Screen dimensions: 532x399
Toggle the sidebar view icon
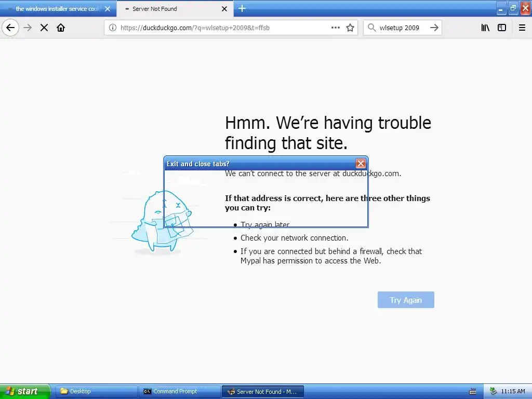pyautogui.click(x=502, y=28)
